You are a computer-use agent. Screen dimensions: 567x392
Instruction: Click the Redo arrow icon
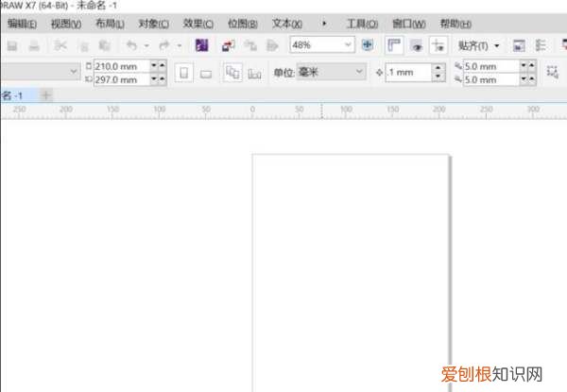(x=163, y=45)
